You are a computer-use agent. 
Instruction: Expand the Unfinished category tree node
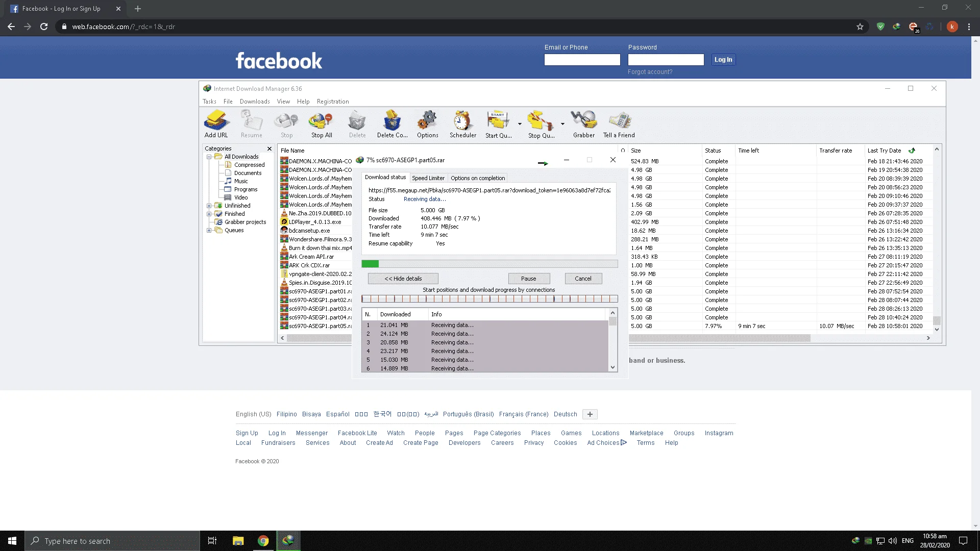tap(209, 206)
